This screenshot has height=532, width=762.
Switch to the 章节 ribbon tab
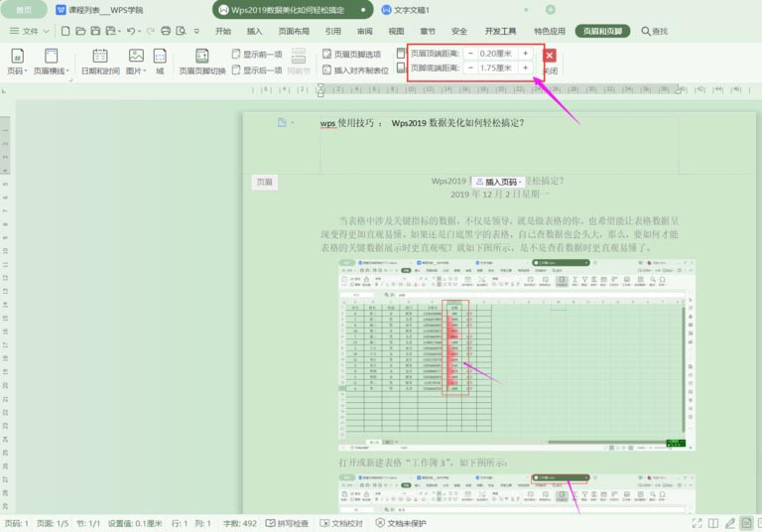point(428,31)
